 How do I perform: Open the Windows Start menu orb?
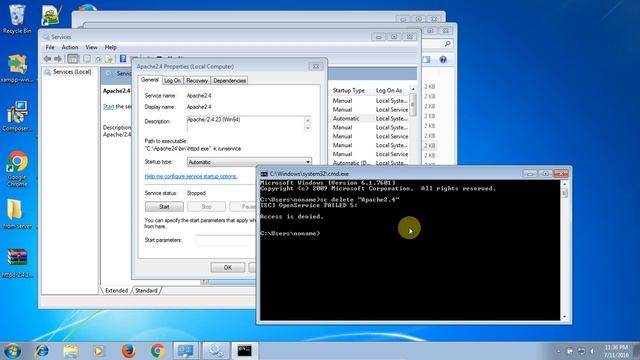[12, 351]
